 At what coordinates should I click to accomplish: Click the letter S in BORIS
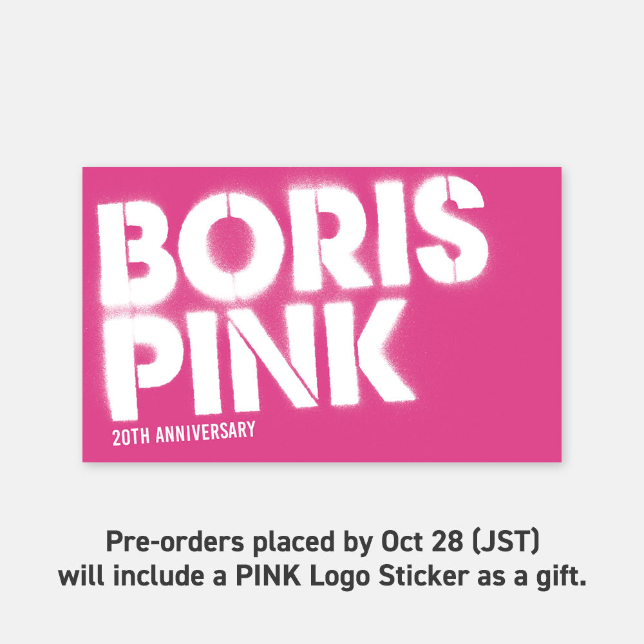(451, 230)
